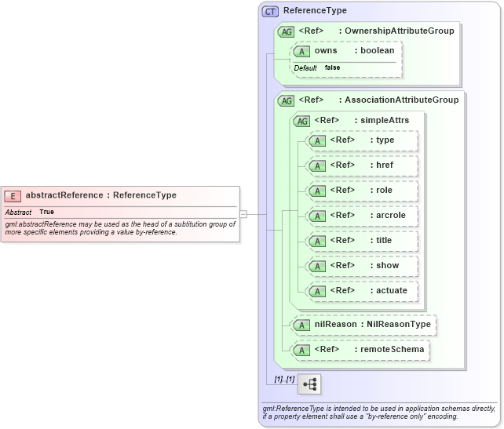Screen dimensions: 504x429
Task: Click the E icon of abstractReference
Action: [x=13, y=196]
